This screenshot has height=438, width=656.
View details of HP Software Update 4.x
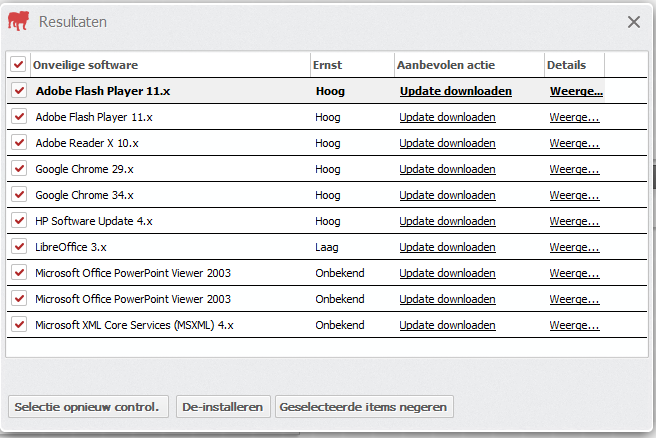(x=574, y=221)
